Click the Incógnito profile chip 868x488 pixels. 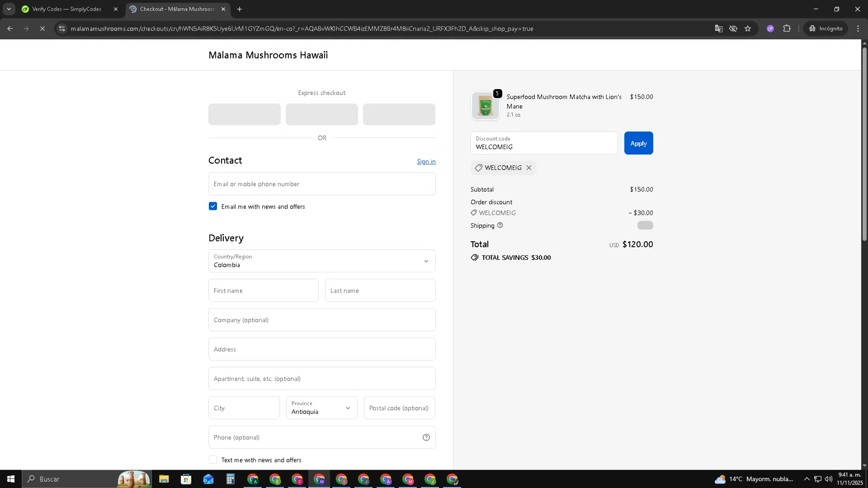pos(826,28)
